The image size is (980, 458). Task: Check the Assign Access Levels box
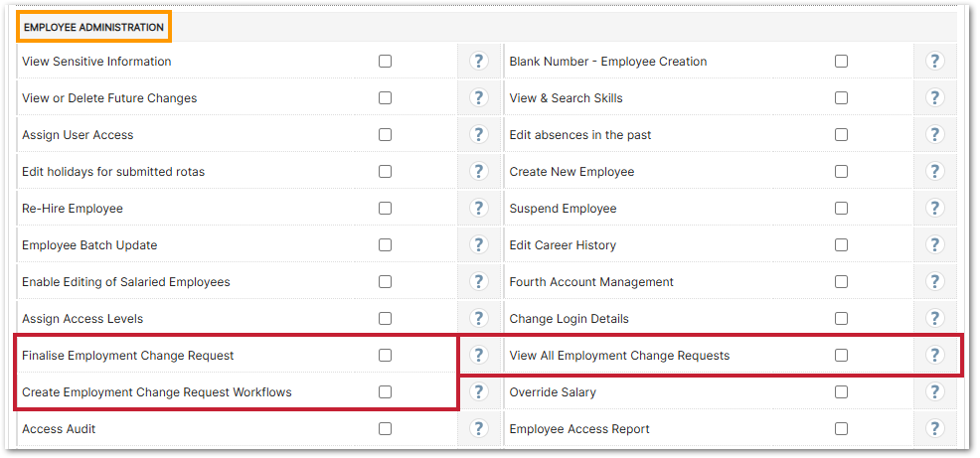(x=386, y=319)
